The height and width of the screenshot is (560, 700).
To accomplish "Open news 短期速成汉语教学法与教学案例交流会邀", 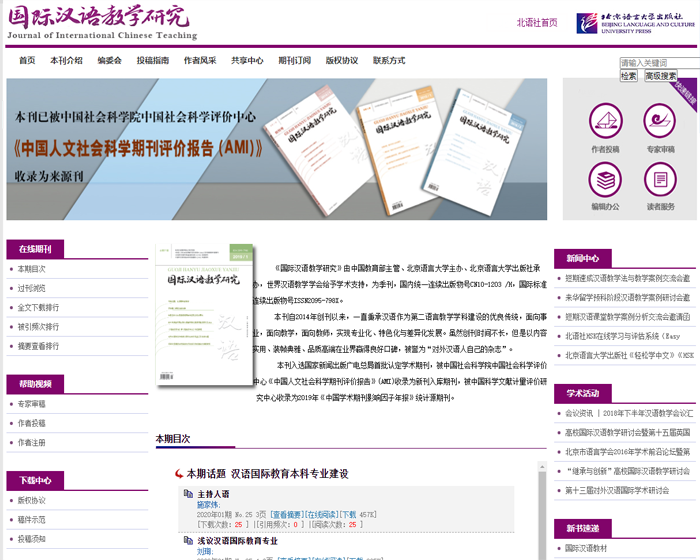I will (x=627, y=278).
